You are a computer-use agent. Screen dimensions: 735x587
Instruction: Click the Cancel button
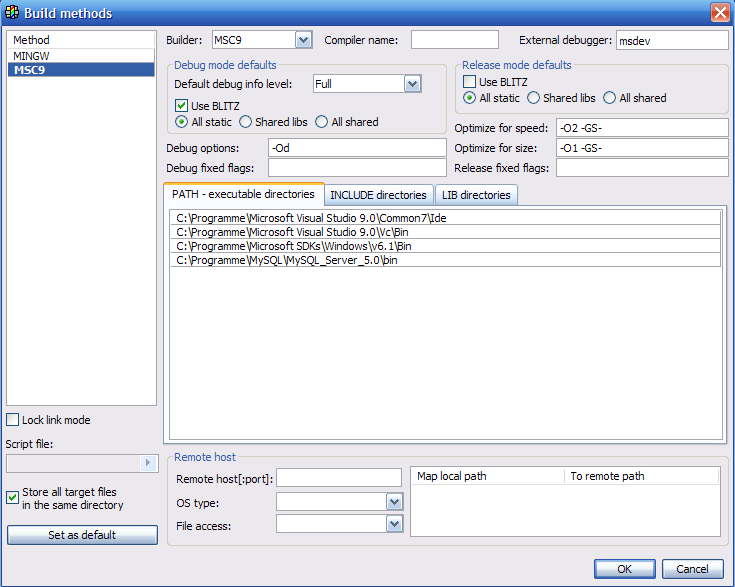click(692, 569)
